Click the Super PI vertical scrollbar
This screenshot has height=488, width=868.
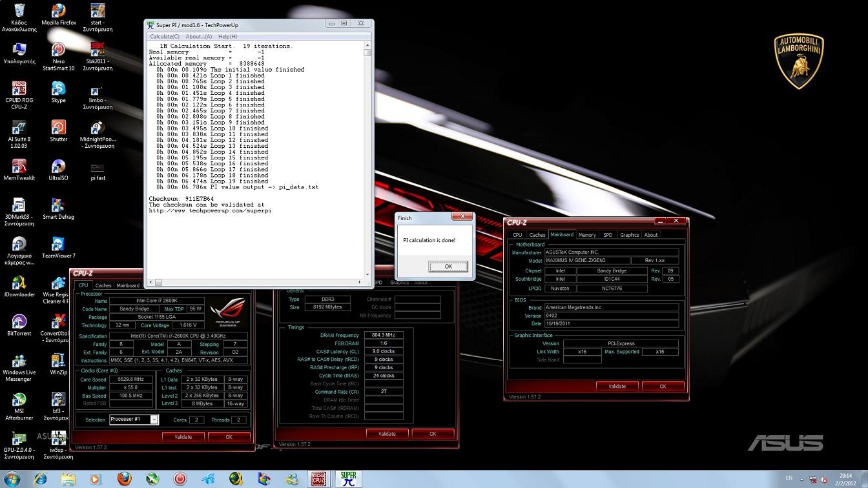pyautogui.click(x=367, y=161)
